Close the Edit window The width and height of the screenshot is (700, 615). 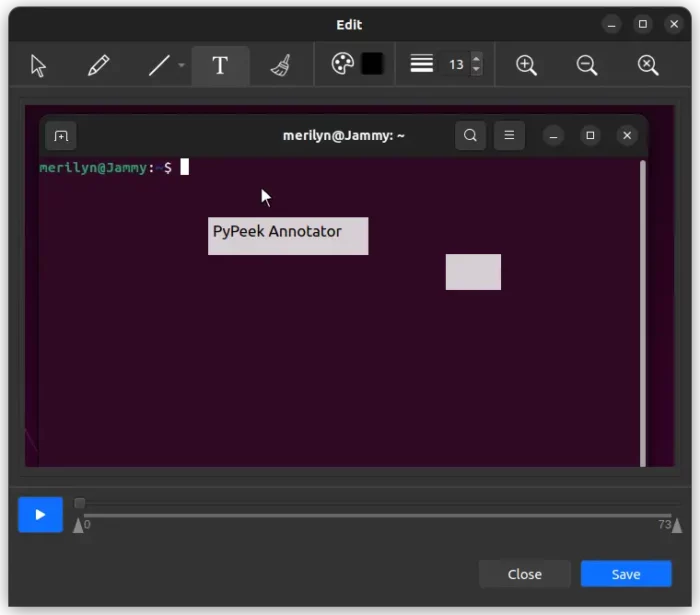674,24
